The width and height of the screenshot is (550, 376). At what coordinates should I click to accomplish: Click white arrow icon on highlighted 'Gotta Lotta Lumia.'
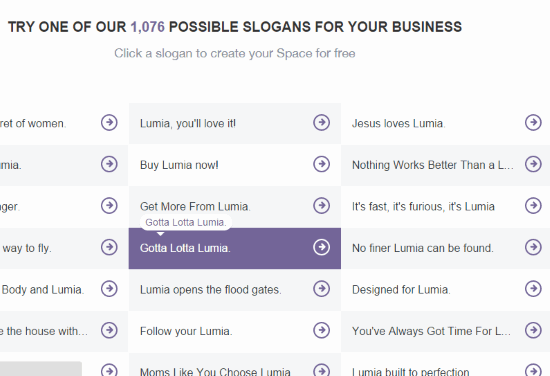pos(321,247)
